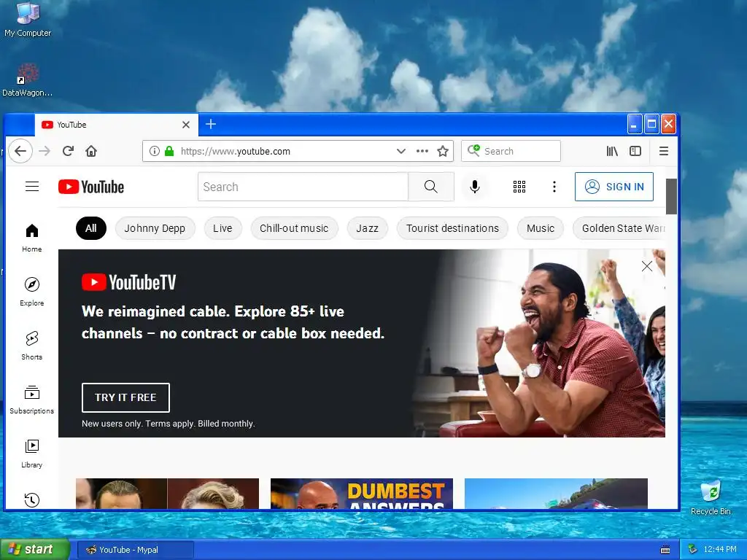Click the YouTube logo

pyautogui.click(x=91, y=187)
